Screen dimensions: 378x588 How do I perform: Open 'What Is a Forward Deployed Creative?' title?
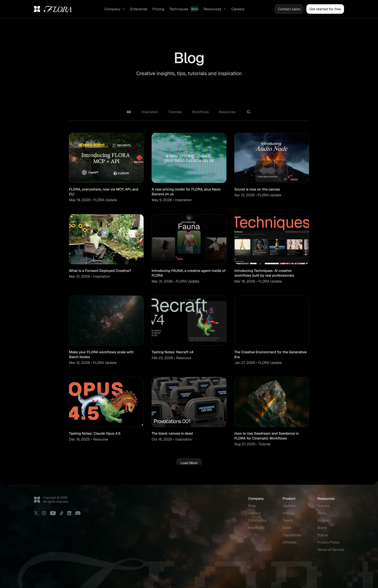[100, 271]
